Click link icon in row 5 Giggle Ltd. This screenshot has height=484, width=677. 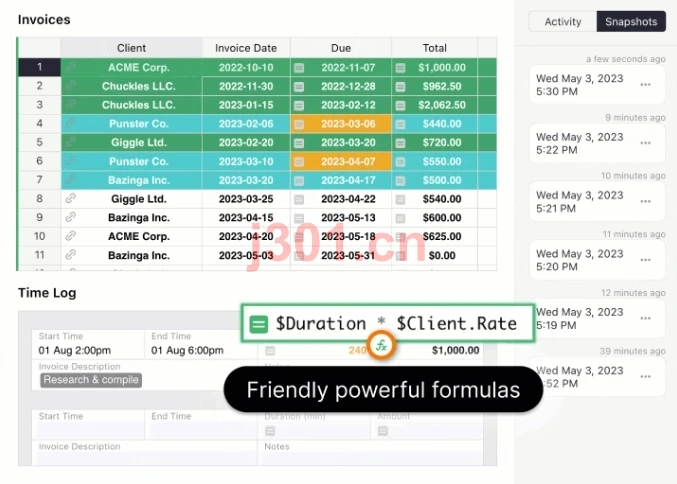tap(70, 142)
